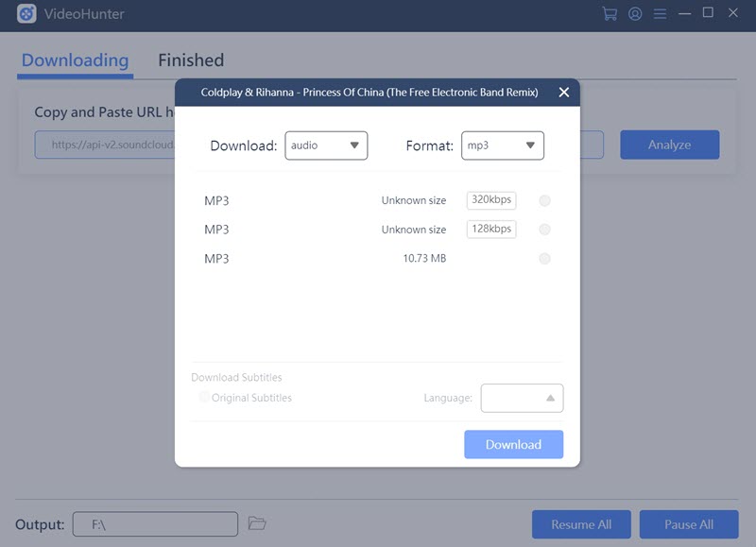Viewport: 756px width, 547px height.
Task: Switch to the Downloading tab
Action: (x=76, y=60)
